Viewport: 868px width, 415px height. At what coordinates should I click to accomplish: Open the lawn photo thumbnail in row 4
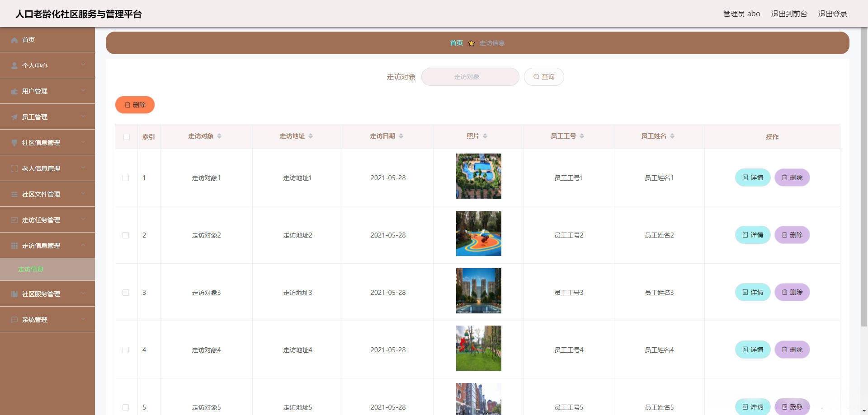pyautogui.click(x=479, y=348)
